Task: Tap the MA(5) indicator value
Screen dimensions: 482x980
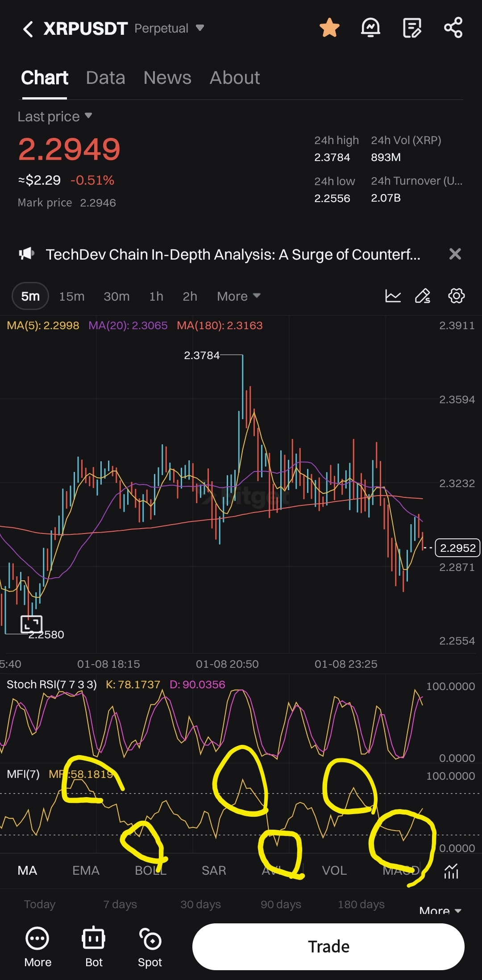Action: pos(43,326)
